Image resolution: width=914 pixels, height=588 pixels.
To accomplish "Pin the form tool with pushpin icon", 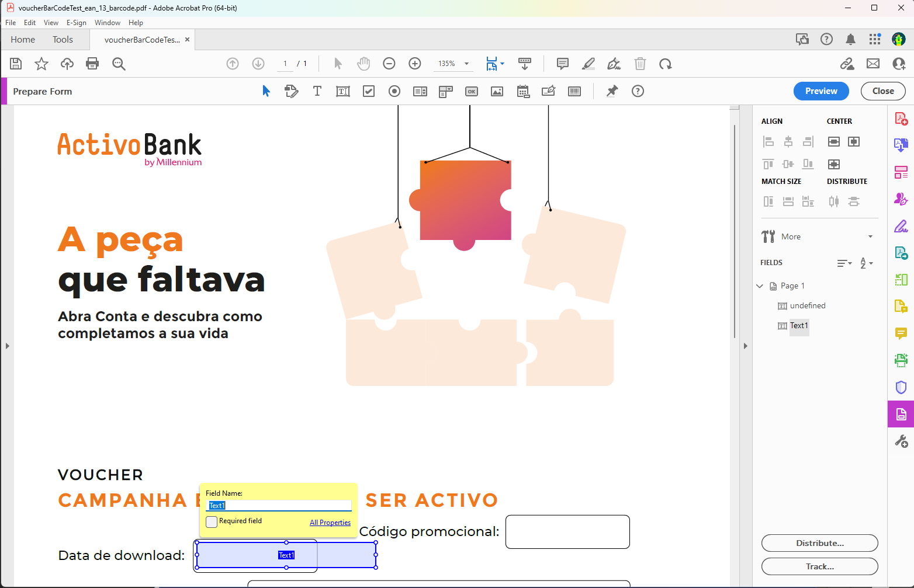I will [612, 91].
